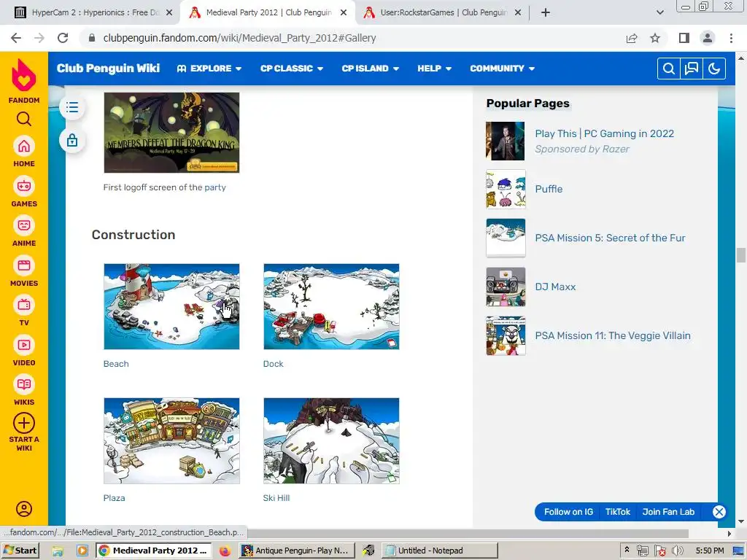Image resolution: width=747 pixels, height=560 pixels.
Task: Open Fandom sidebar search icon
Action: tap(24, 119)
